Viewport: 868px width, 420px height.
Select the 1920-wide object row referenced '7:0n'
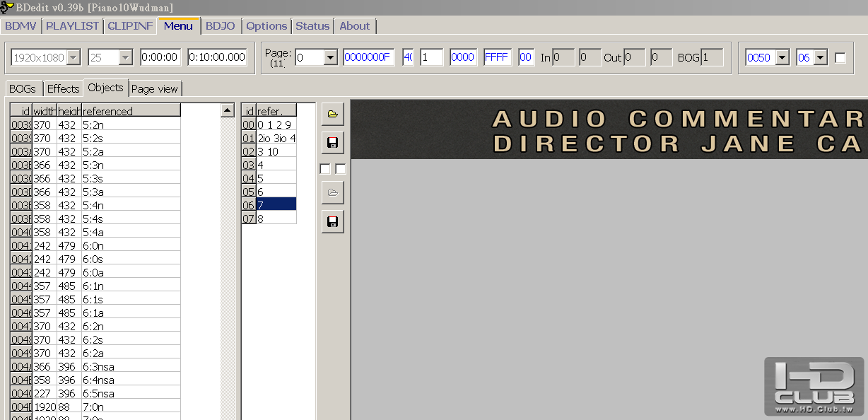95,407
